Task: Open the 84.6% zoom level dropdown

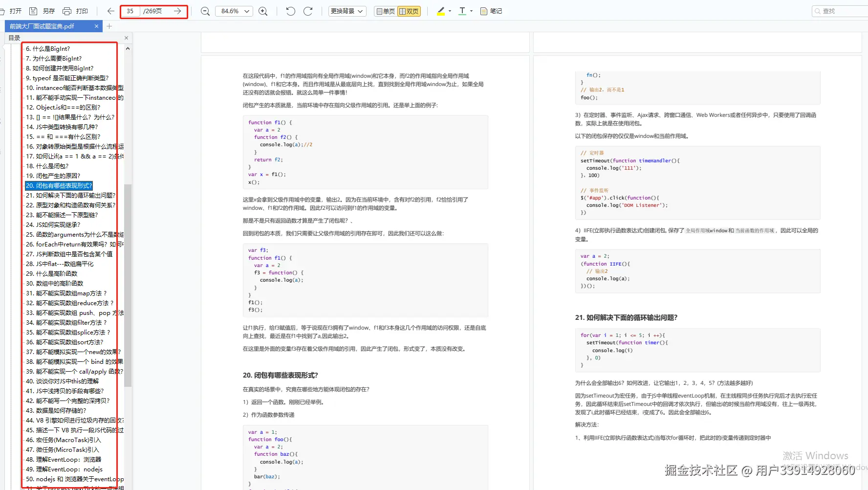Action: pyautogui.click(x=234, y=11)
